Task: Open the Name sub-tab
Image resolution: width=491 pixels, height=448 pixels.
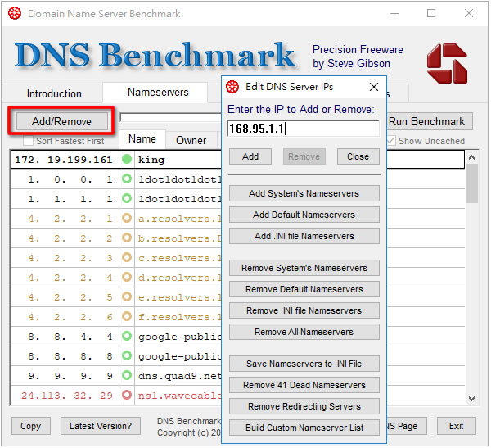Action: tap(142, 139)
